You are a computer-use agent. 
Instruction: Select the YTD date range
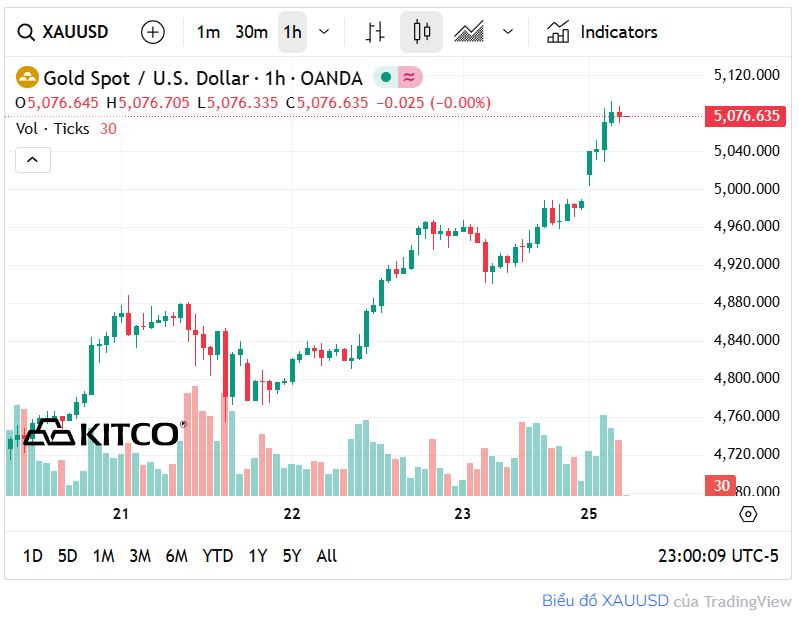pyautogui.click(x=217, y=556)
